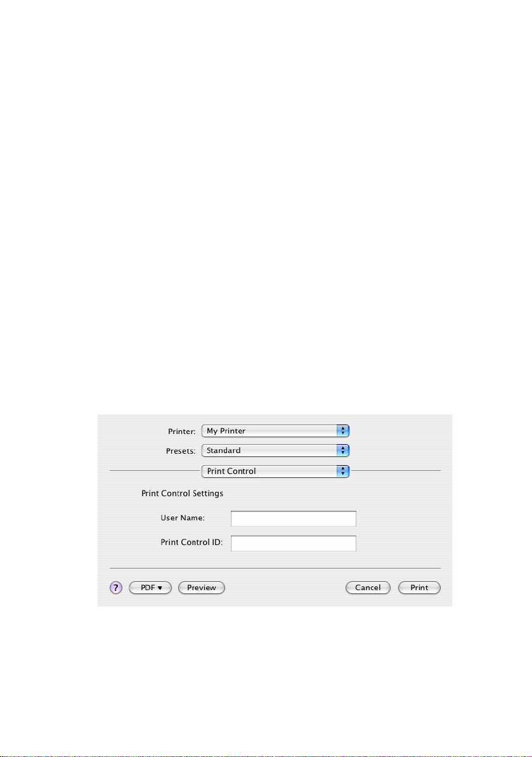This screenshot has width=532, height=757.
Task: Focus the Print Control ID text field
Action: [x=293, y=543]
